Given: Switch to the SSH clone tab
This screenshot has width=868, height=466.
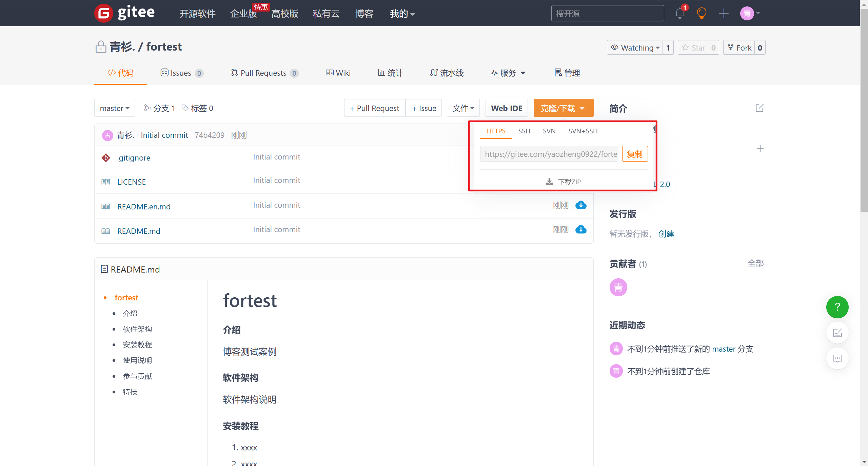Looking at the screenshot, I should point(524,131).
